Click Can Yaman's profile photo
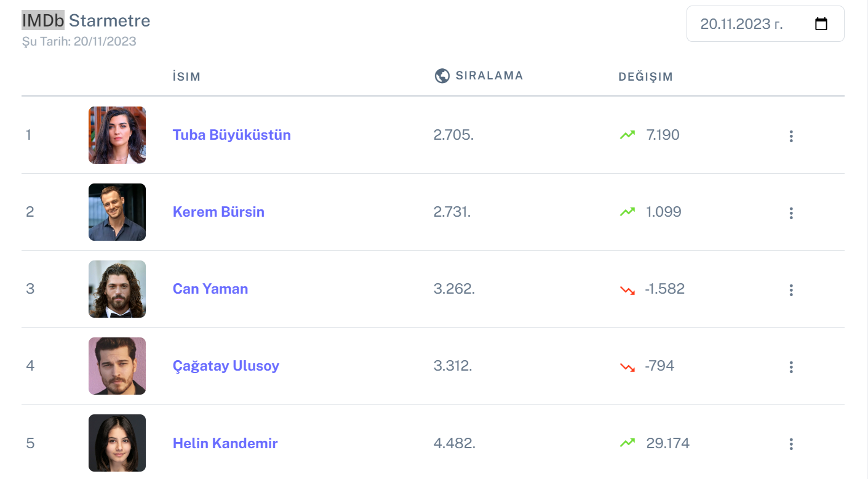The height and width of the screenshot is (479, 868). [x=117, y=289]
